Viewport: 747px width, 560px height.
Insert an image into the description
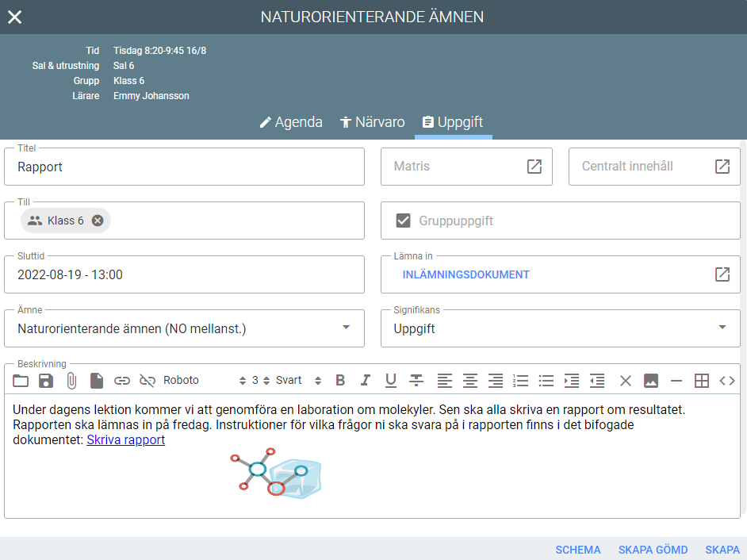tap(651, 381)
